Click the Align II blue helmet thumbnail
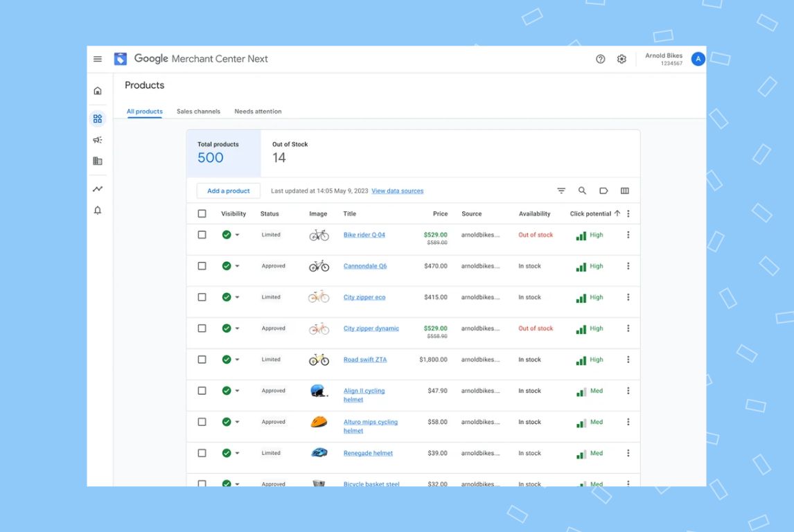794x532 pixels. [319, 391]
